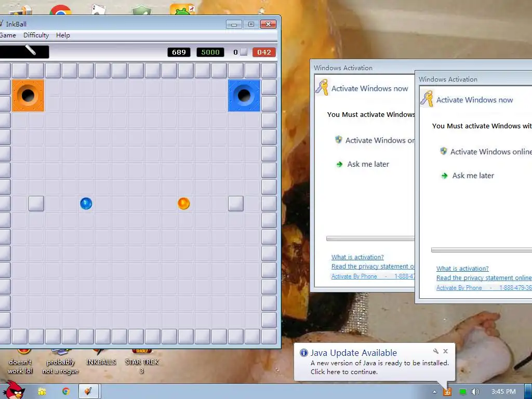The height and width of the screenshot is (399, 532).
Task: Click the orange hole on the InkBall board
Action: coord(28,96)
